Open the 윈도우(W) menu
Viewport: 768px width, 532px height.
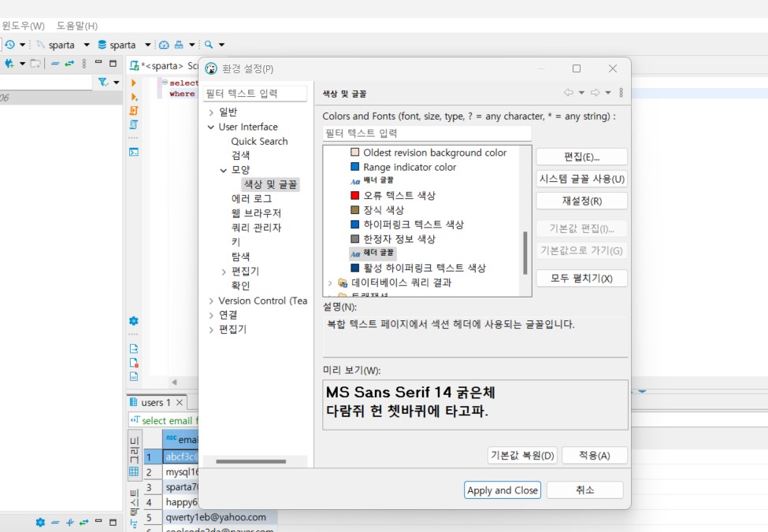[x=23, y=25]
